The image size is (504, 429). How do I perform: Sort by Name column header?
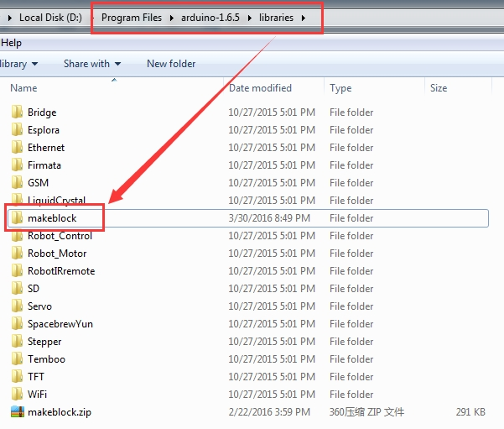point(23,88)
